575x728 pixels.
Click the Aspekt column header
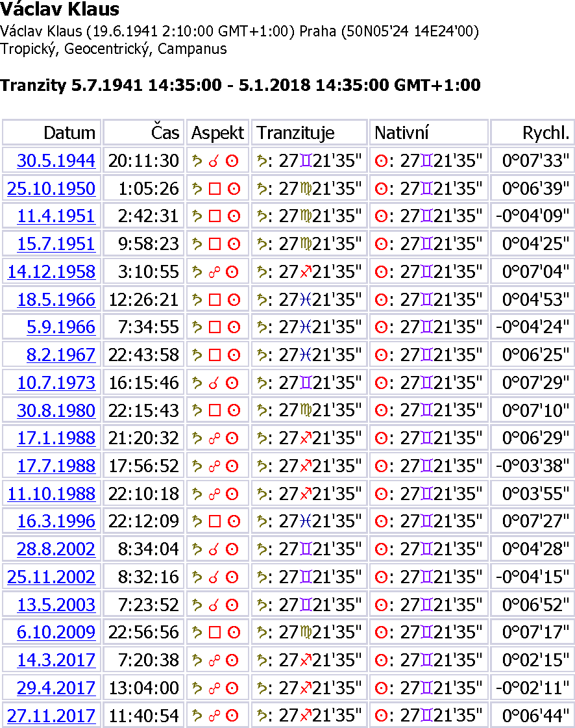217,133
